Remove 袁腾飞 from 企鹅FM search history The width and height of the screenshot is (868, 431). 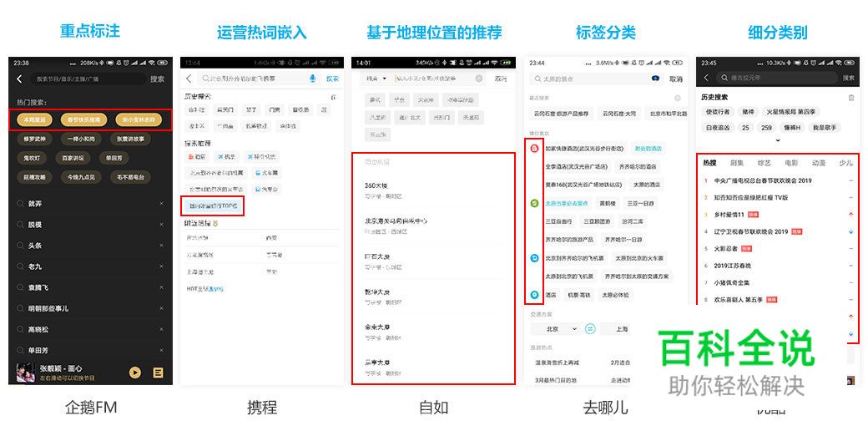pyautogui.click(x=161, y=287)
